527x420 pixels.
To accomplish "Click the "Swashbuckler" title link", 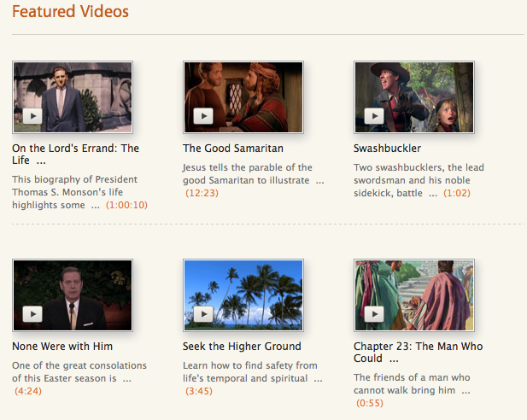I will 387,149.
